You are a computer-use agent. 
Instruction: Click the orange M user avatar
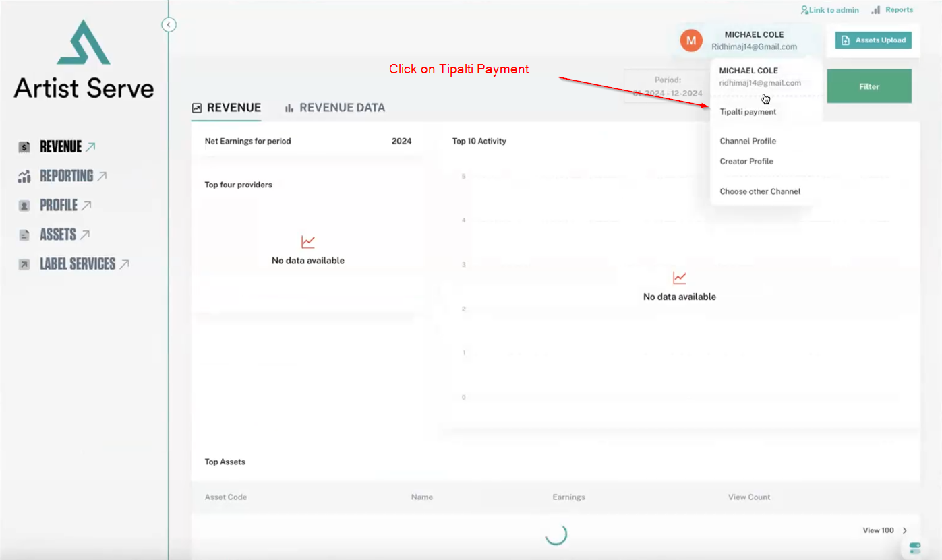[x=690, y=40]
